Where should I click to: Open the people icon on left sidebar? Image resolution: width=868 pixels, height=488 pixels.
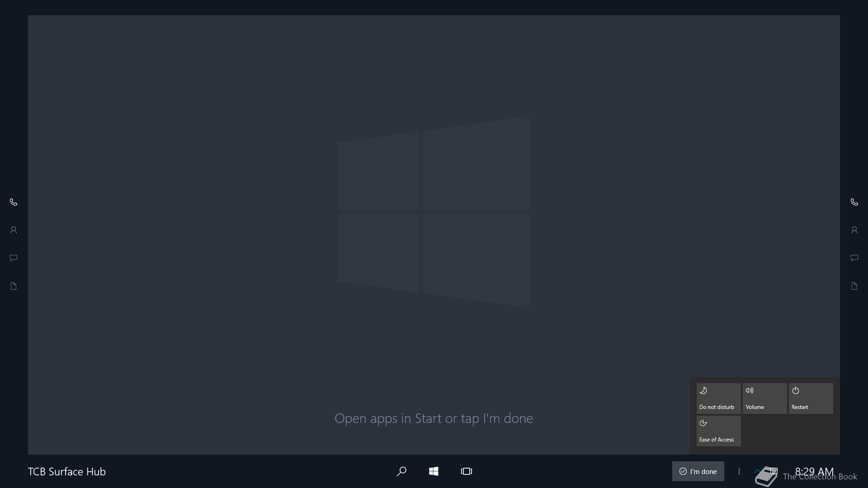click(x=14, y=230)
